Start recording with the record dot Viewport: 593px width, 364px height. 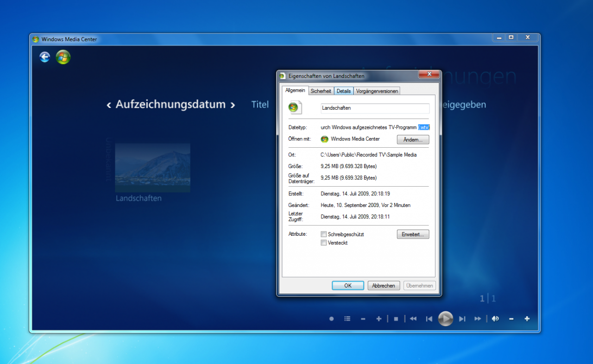[x=331, y=319]
